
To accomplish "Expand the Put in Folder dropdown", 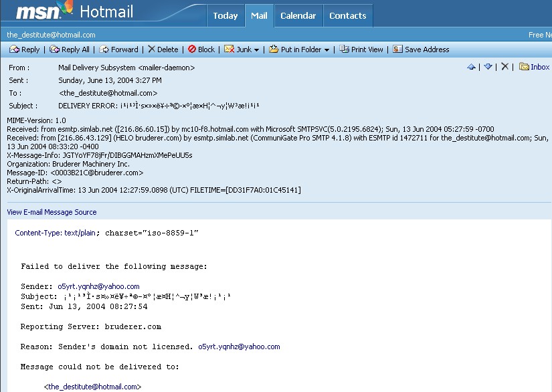I will (x=327, y=50).
